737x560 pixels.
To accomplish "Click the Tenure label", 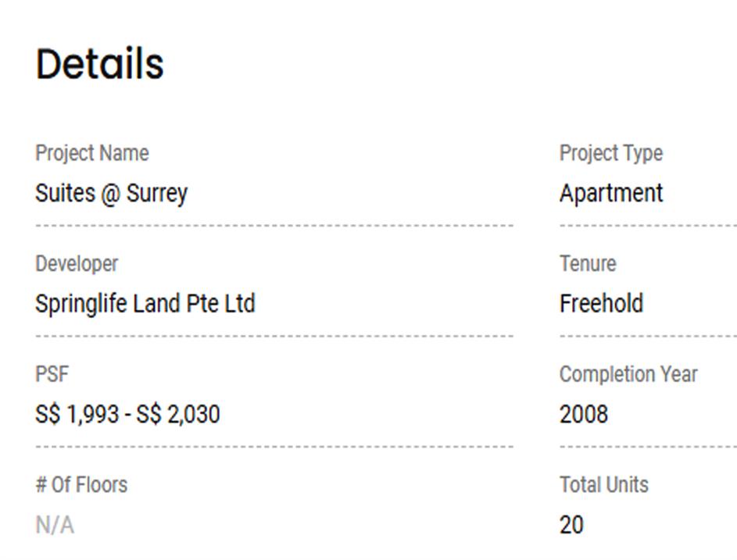I will pyautogui.click(x=587, y=264).
